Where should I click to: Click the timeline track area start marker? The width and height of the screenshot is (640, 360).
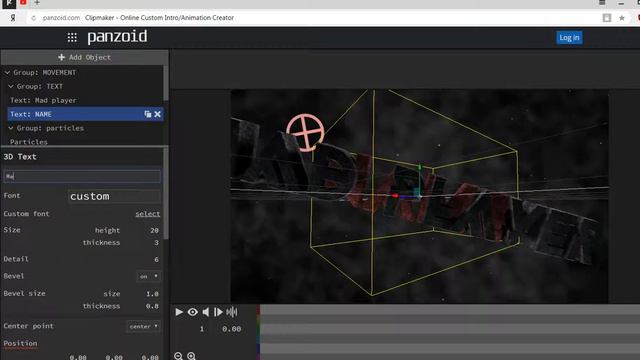[x=258, y=331]
